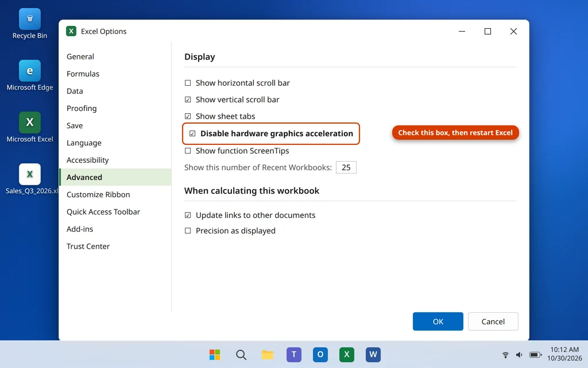Open Customize Ribbon settings
This screenshot has height=368, width=588.
115,194
